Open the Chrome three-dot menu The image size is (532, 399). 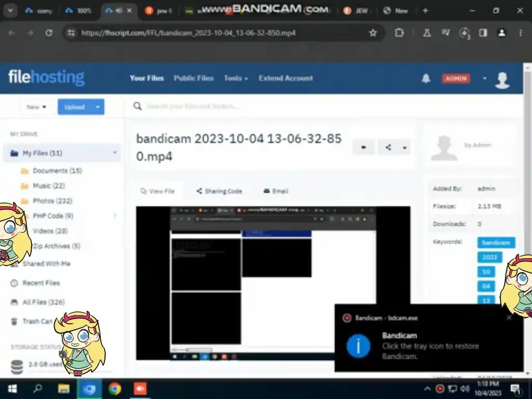pos(521,33)
